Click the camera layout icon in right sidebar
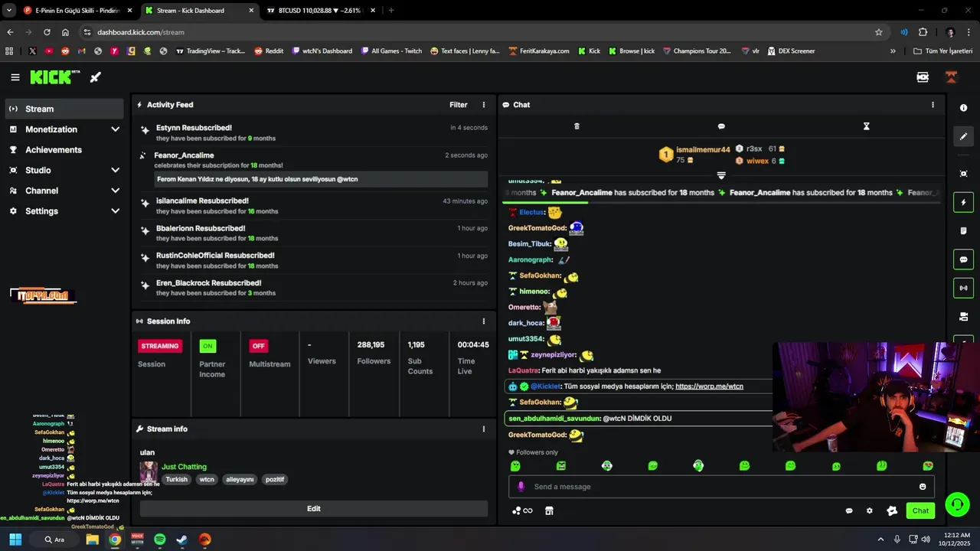Image resolution: width=980 pixels, height=551 pixels. (x=963, y=316)
